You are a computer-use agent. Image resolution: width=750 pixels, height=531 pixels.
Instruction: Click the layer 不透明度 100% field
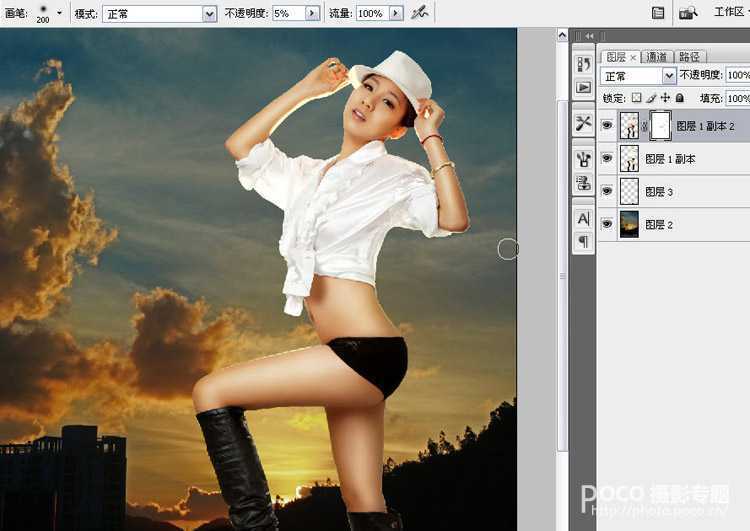[x=738, y=75]
